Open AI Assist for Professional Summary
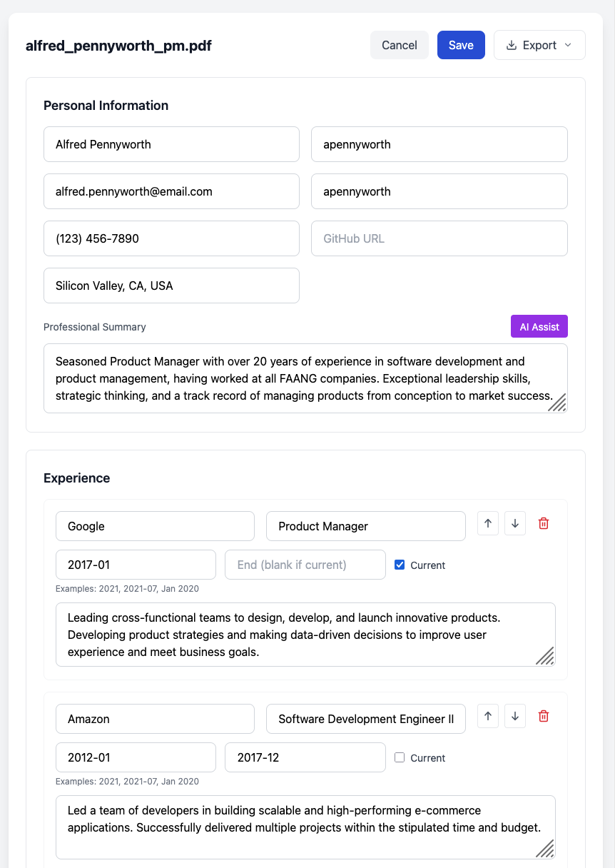The height and width of the screenshot is (868, 615). pos(539,326)
